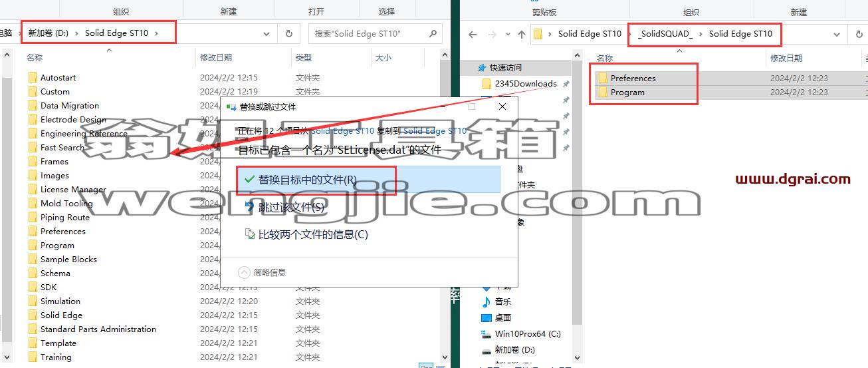Screen dimensions: 868x368
Task: Open recent locations dropdown in right window
Action: (x=507, y=35)
